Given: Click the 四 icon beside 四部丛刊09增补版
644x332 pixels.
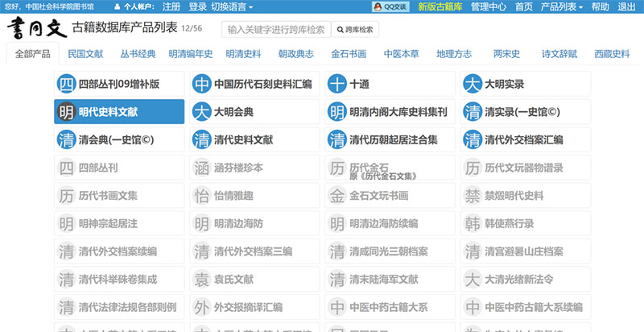Looking at the screenshot, I should click(67, 84).
